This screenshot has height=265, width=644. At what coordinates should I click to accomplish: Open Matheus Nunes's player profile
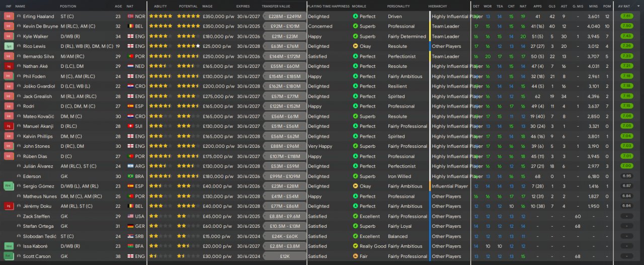click(40, 196)
